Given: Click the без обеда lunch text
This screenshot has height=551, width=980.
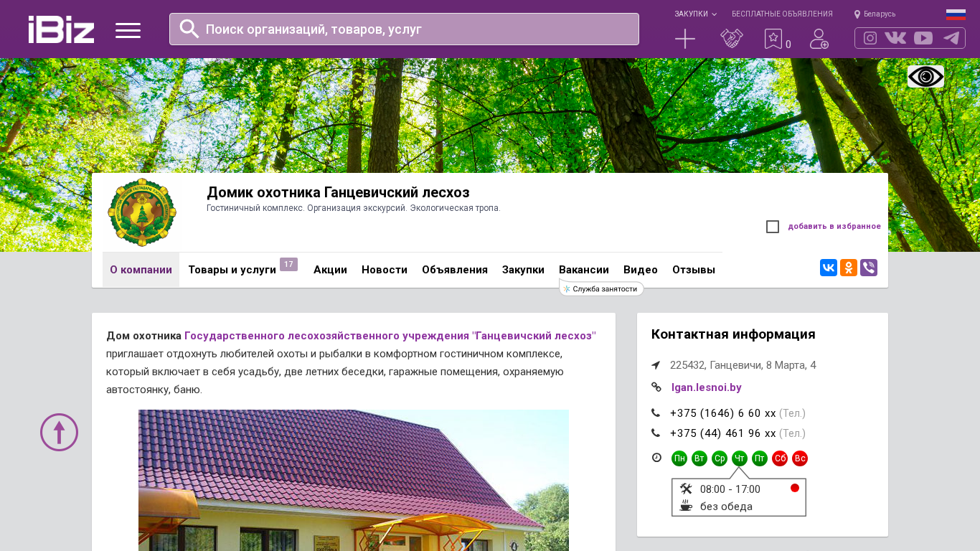Looking at the screenshot, I should 726,507.
